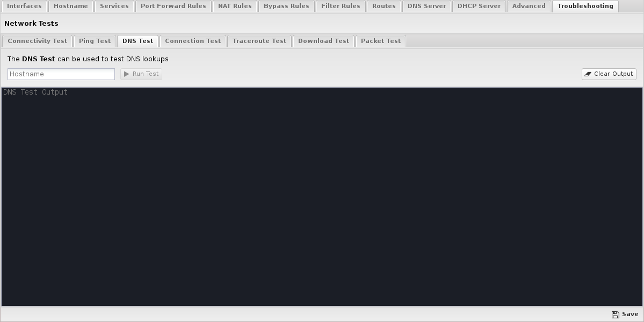Switch to the Hostname tab
644x322 pixels.
(x=71, y=6)
